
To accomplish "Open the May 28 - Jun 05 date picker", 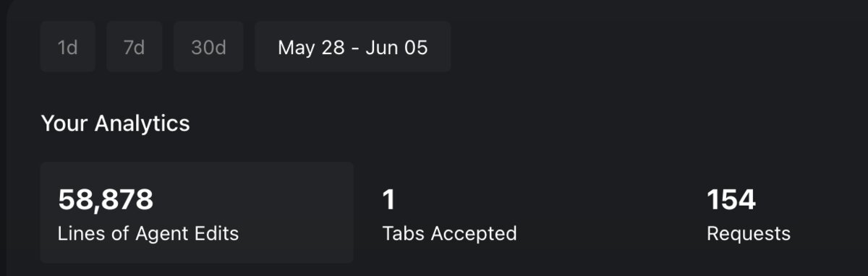I will pyautogui.click(x=353, y=47).
